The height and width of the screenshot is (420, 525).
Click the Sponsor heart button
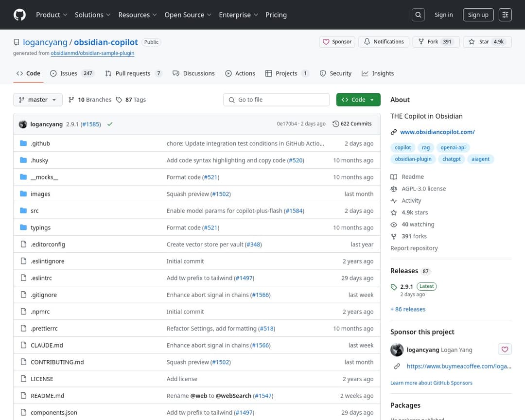(337, 41)
